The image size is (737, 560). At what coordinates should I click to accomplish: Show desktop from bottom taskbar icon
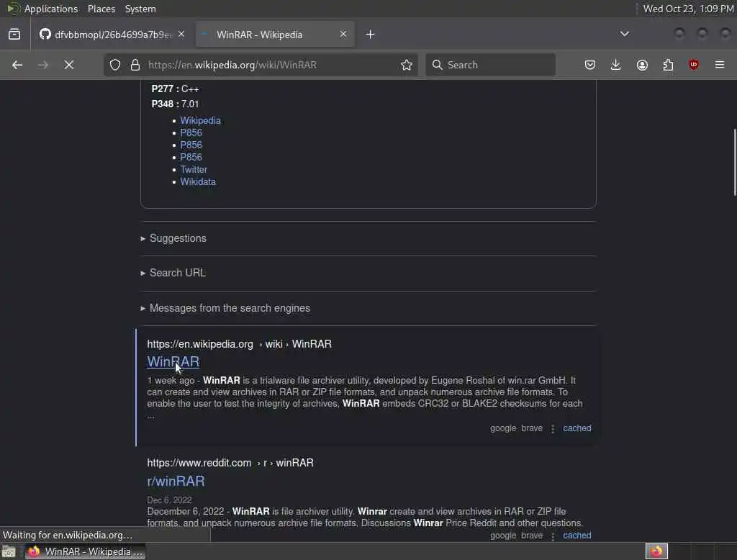(9, 551)
